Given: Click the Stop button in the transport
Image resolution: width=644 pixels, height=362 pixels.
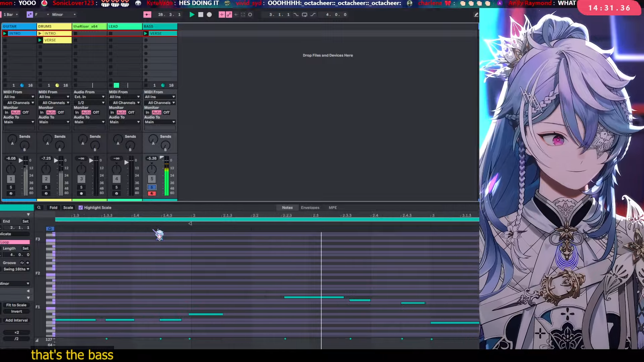Looking at the screenshot, I should pos(201,15).
